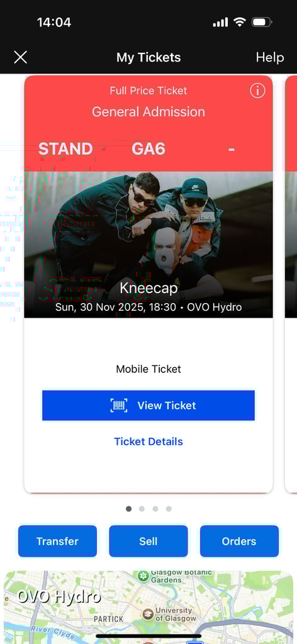Tap the cellular signal bars icon

[220, 22]
